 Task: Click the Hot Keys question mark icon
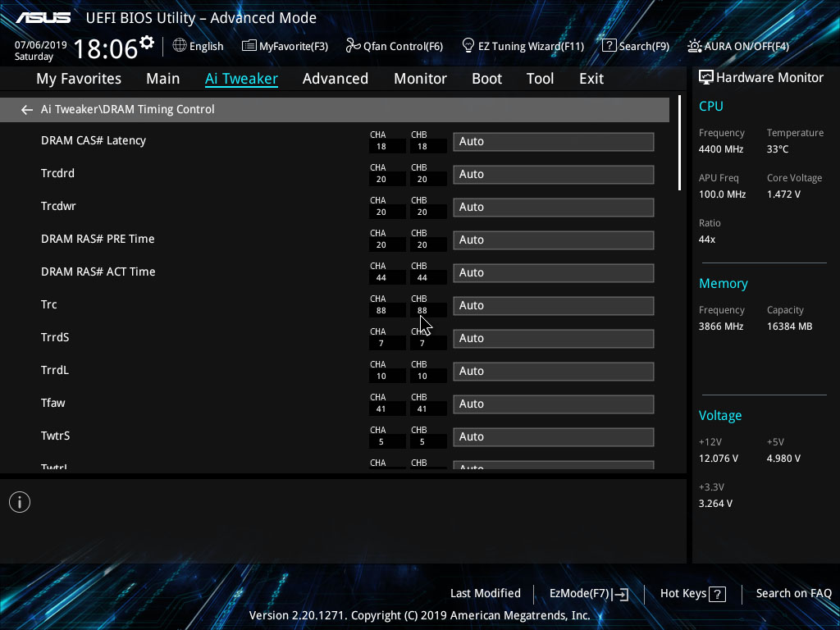(x=717, y=594)
